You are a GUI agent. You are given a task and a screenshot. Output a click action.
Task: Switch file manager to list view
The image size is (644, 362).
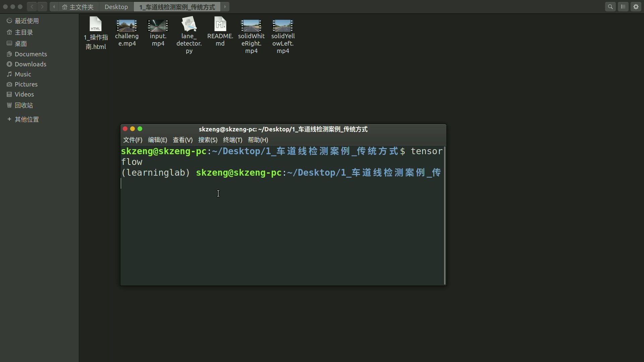(623, 7)
